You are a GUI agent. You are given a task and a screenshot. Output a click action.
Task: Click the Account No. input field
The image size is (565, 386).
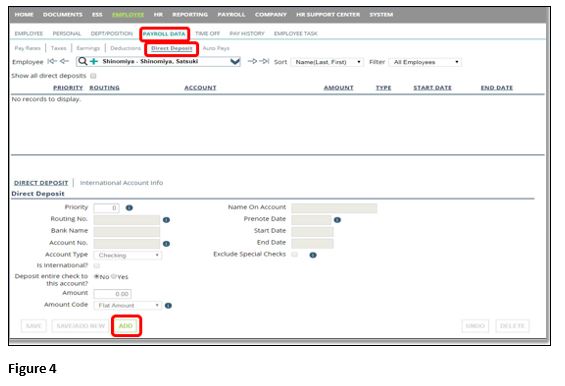[x=126, y=244]
